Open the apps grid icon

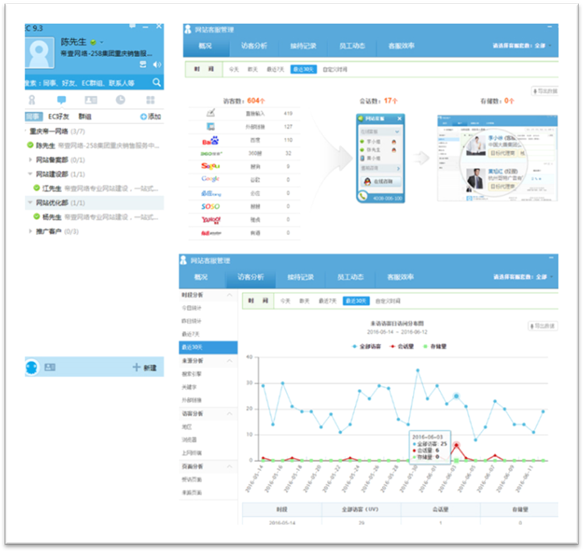coord(150,100)
